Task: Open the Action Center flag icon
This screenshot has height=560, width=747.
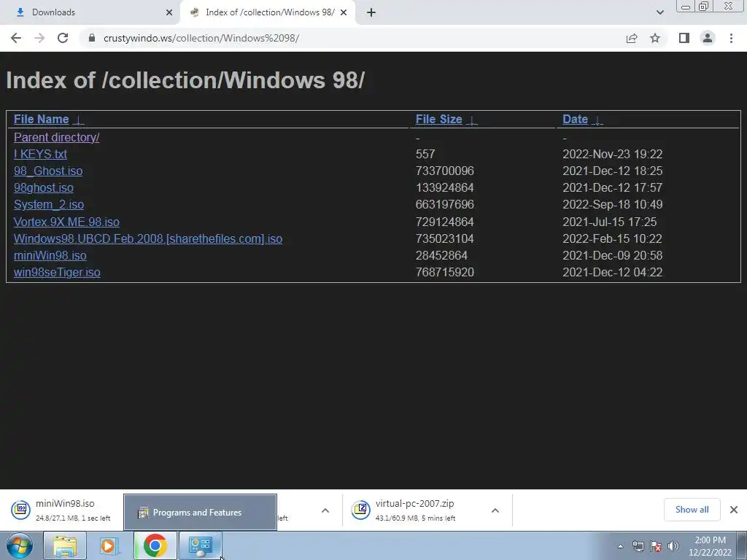Action: click(x=656, y=546)
